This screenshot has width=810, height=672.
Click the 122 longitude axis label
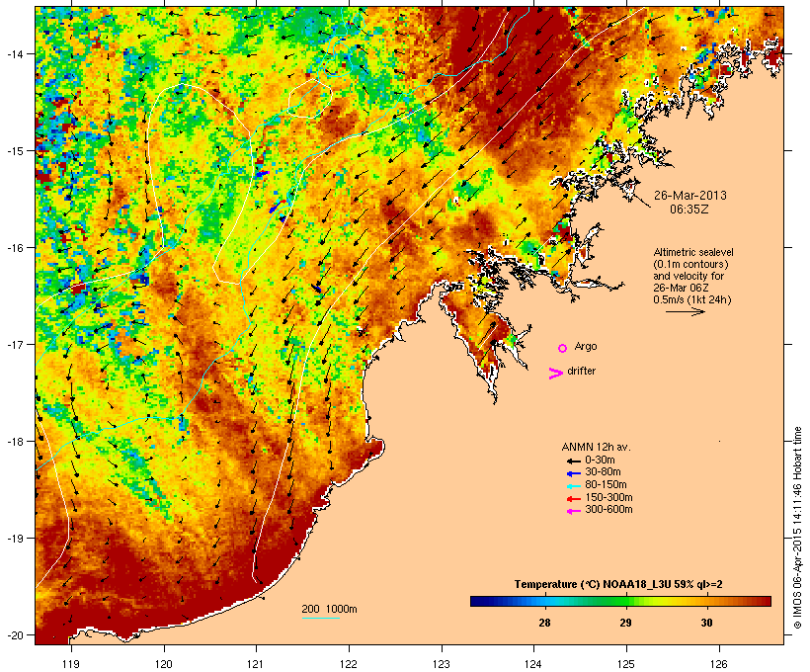coord(349,664)
